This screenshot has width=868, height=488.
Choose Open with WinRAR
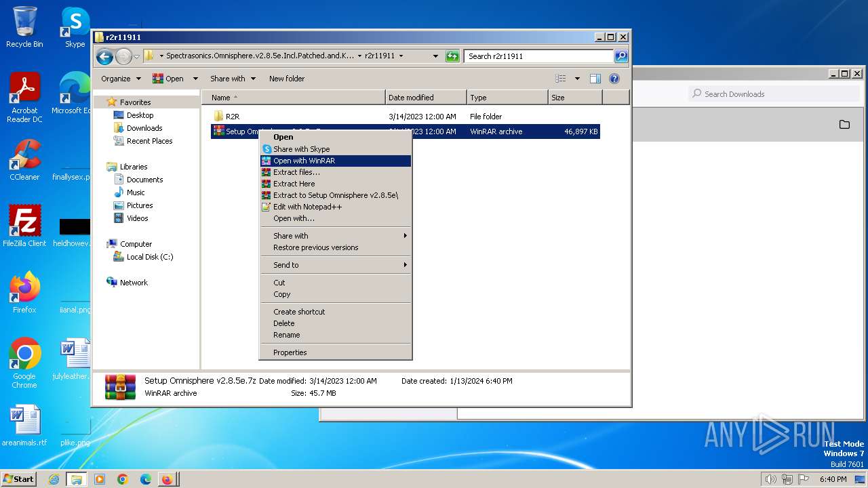pyautogui.click(x=336, y=161)
